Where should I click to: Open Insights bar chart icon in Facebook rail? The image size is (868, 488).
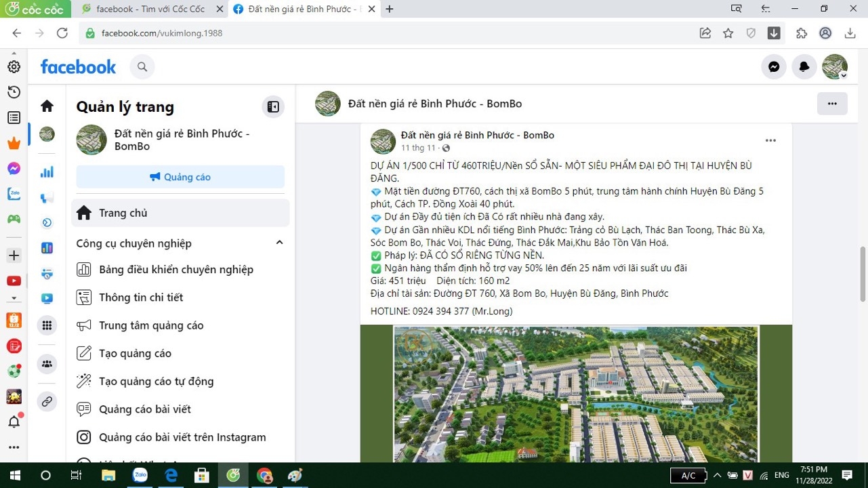click(47, 172)
